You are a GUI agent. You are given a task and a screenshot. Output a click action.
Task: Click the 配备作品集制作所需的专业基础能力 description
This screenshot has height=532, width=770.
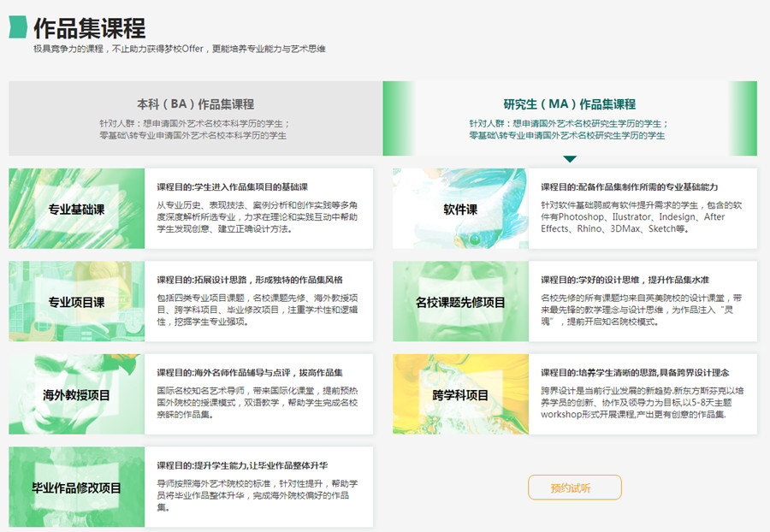(x=643, y=209)
